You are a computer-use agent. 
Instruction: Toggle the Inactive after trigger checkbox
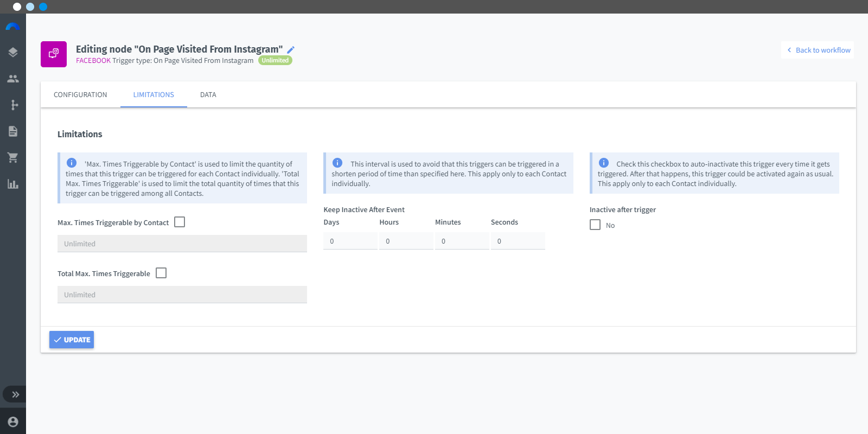coord(595,225)
